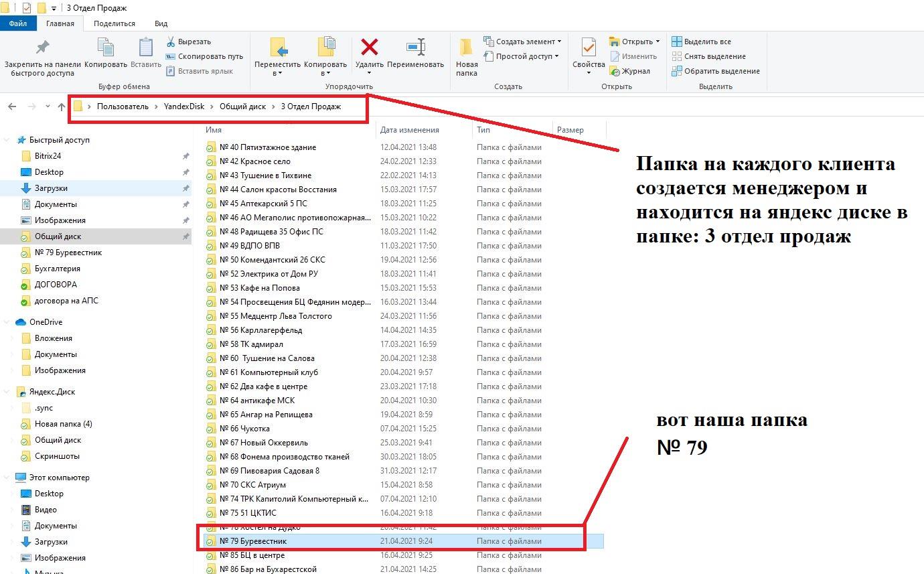Click Обратить выделение in ribbon
The height and width of the screenshot is (574, 924).
point(715,71)
